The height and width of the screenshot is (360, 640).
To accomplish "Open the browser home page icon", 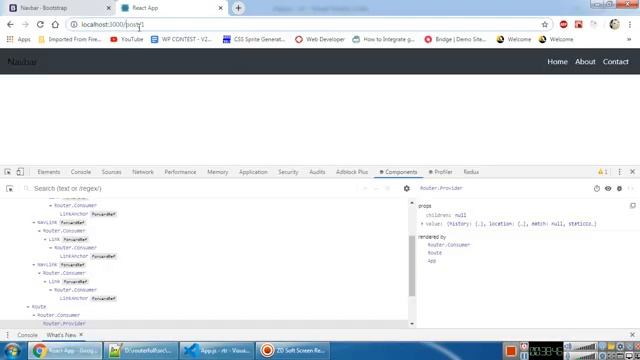I will 55,24.
